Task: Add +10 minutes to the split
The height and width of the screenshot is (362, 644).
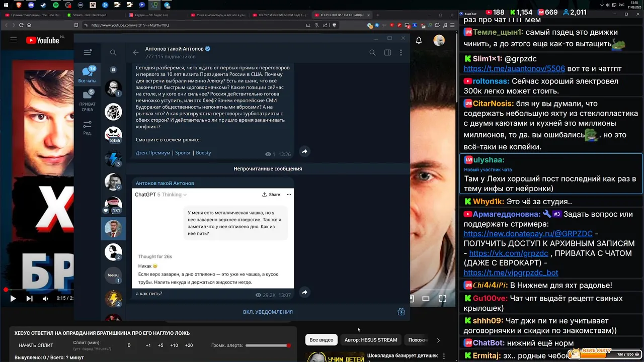Action: (x=174, y=345)
